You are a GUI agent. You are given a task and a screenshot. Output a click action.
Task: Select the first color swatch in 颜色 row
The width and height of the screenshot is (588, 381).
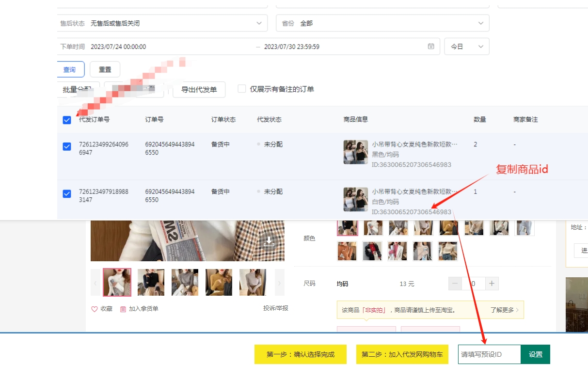pos(348,227)
